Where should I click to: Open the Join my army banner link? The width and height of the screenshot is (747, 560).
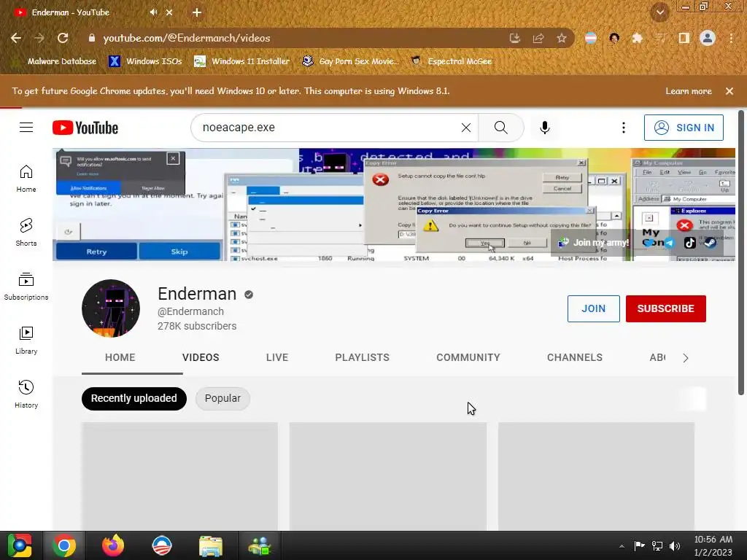coord(594,242)
